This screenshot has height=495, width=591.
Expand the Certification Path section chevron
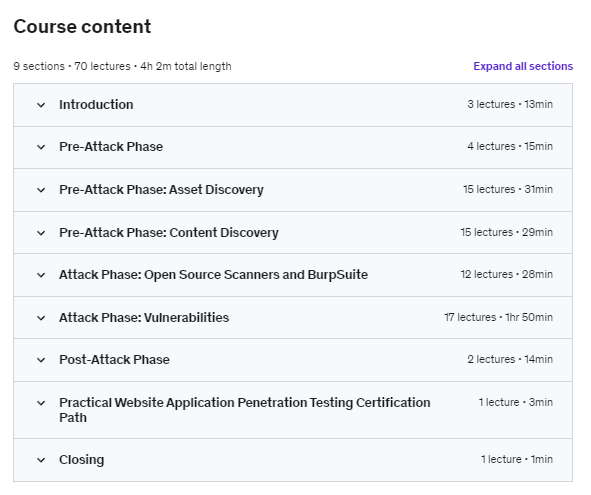coord(41,403)
